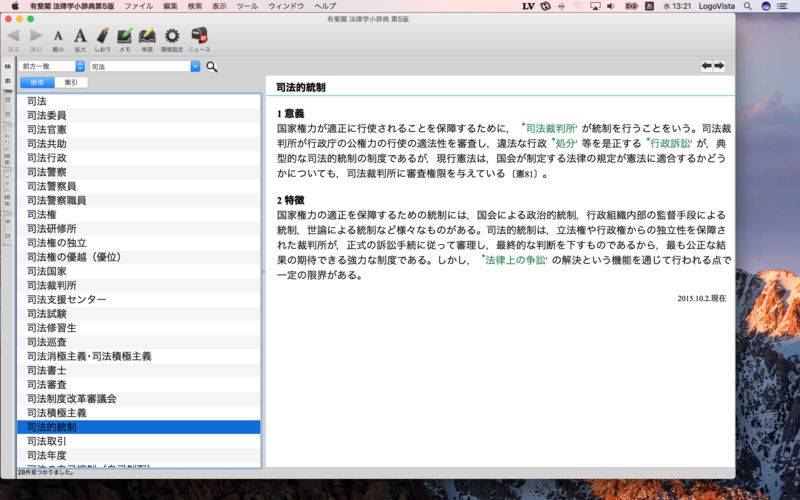Click the forward (進む) arrow in toolbar
This screenshot has height=500, width=800.
coord(36,36)
